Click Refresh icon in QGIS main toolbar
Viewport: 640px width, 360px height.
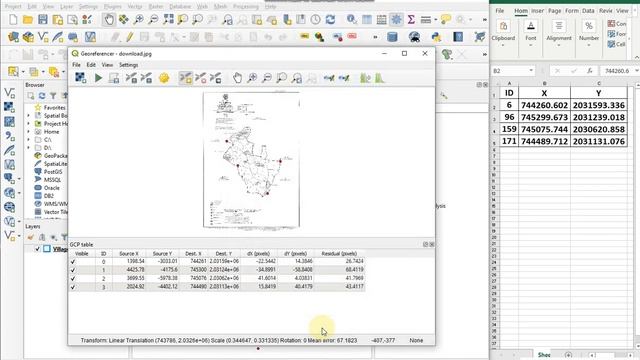point(330,19)
